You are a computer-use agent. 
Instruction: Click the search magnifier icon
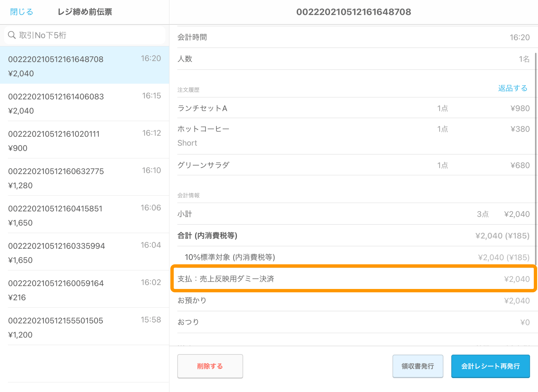12,35
